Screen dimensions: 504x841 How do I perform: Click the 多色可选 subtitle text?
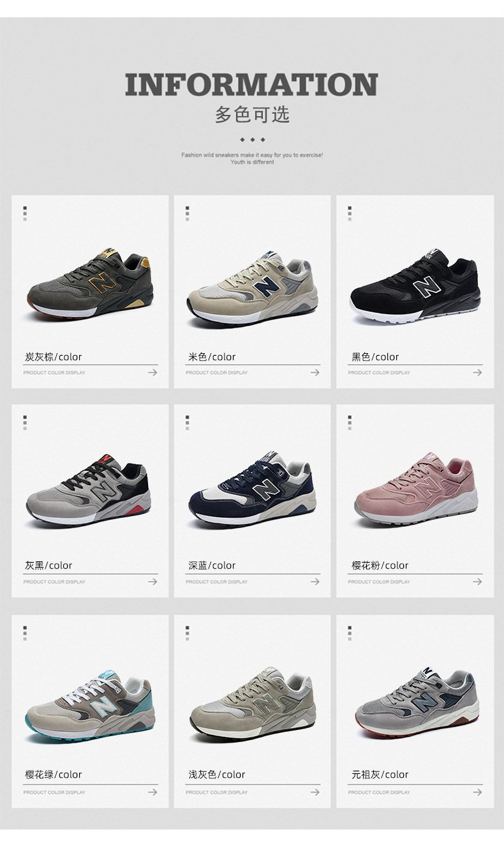click(252, 114)
